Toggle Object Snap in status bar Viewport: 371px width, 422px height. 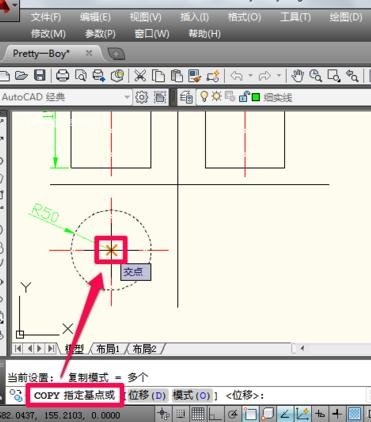coord(250,414)
